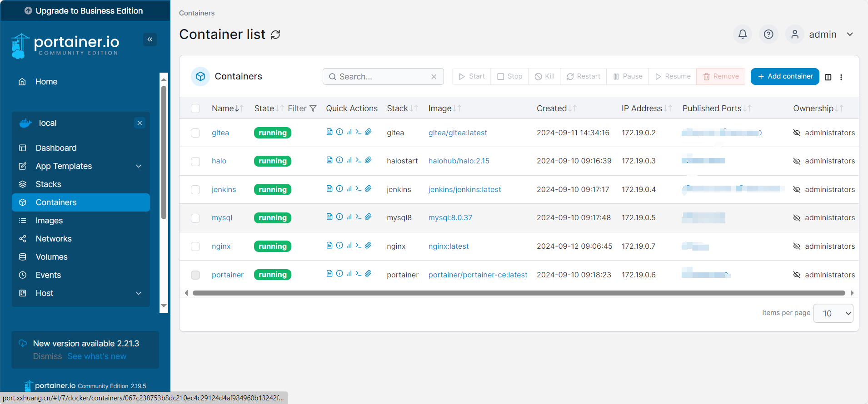
Task: Open Dashboard in sidebar
Action: pos(81,148)
